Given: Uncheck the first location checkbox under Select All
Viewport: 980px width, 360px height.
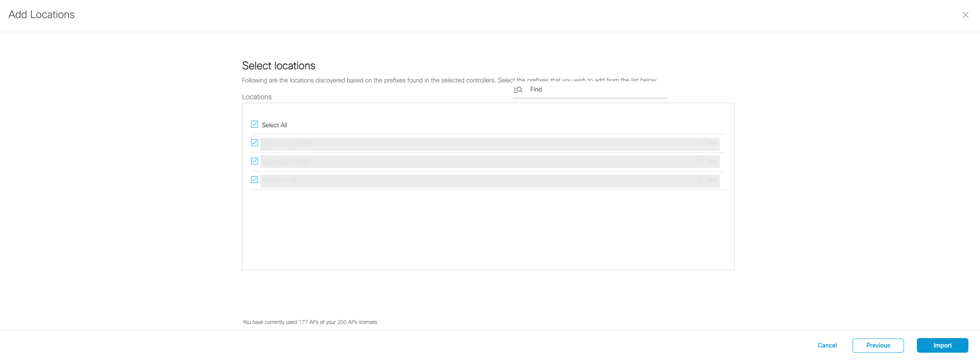Looking at the screenshot, I should click(255, 143).
